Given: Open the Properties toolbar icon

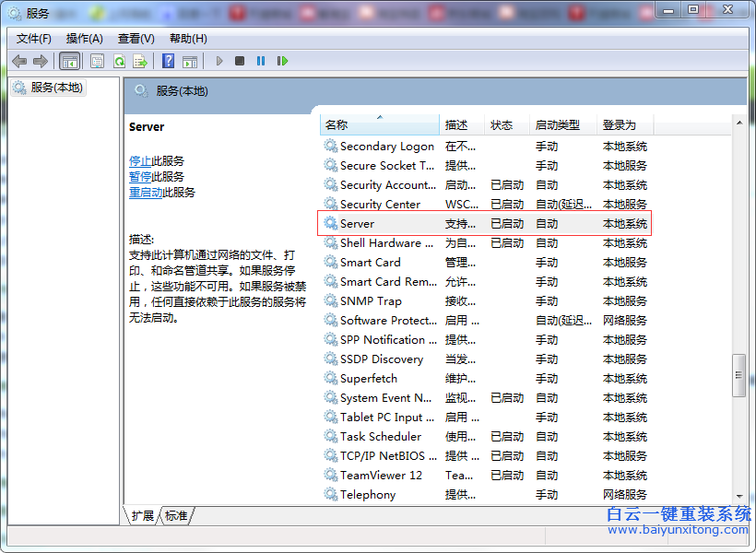Looking at the screenshot, I should (x=96, y=61).
